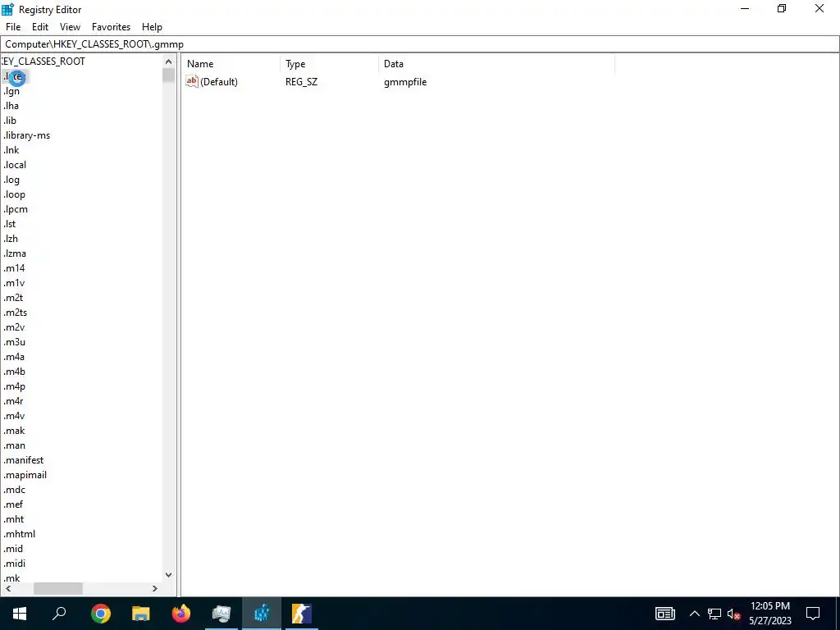Select the .m4v registry key
The height and width of the screenshot is (630, 840).
tap(14, 416)
